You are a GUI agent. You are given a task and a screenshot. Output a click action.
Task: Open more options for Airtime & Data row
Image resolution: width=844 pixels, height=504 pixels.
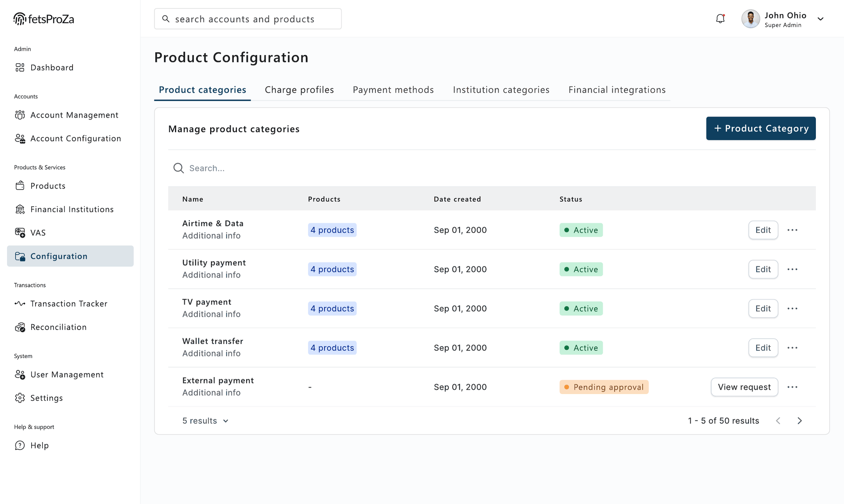coord(792,230)
